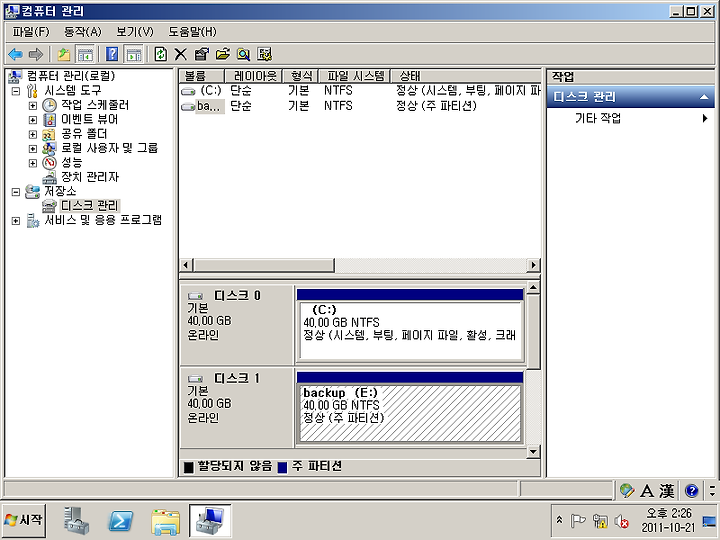The image size is (720, 540).
Task: Expand 로컬 사용자 및 그룹 node
Action: coord(33,148)
